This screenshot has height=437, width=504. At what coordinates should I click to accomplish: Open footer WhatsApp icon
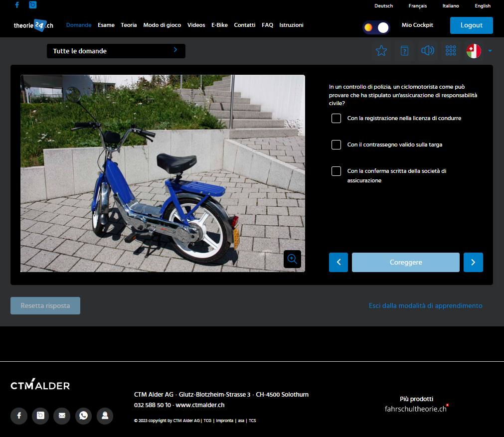84,416
